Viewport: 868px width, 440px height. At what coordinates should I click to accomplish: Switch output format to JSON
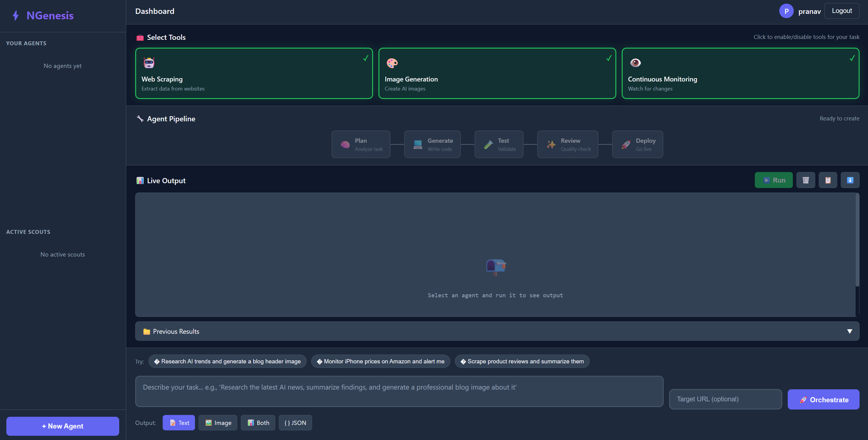pyautogui.click(x=295, y=423)
